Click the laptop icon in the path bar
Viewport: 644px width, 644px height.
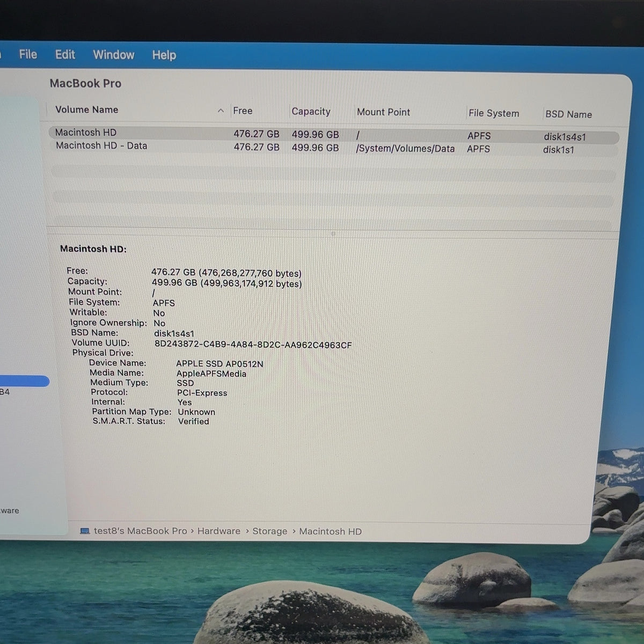(85, 531)
